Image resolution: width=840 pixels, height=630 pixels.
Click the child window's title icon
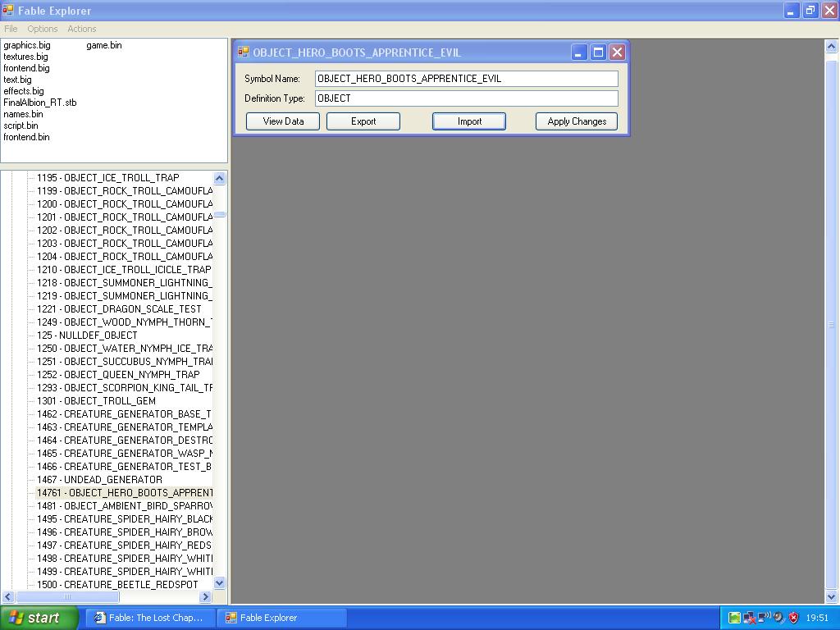[x=244, y=52]
